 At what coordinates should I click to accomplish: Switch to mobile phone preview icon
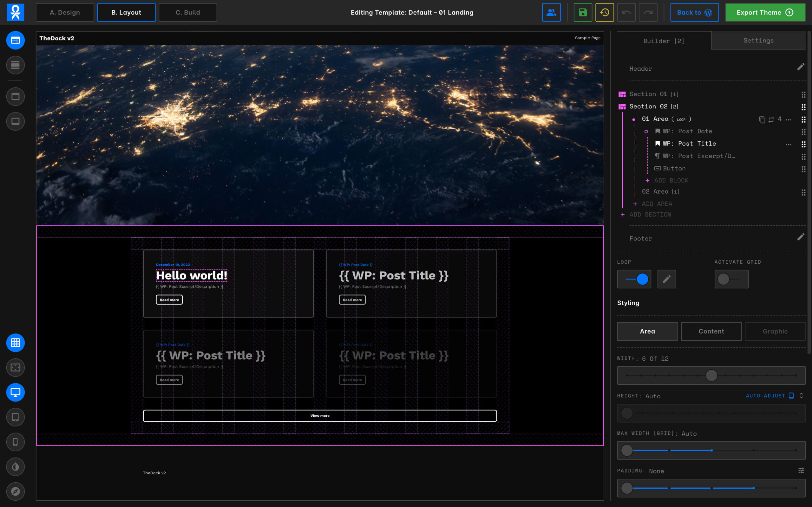tap(16, 442)
